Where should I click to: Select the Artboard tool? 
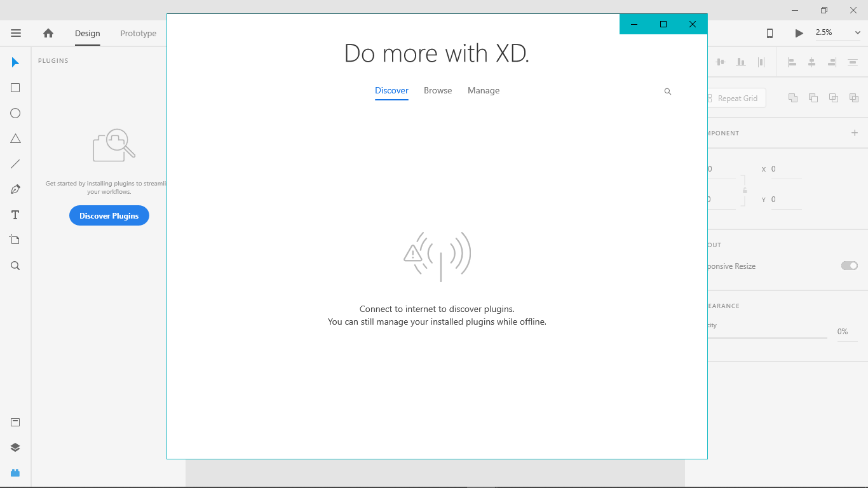coord(15,240)
